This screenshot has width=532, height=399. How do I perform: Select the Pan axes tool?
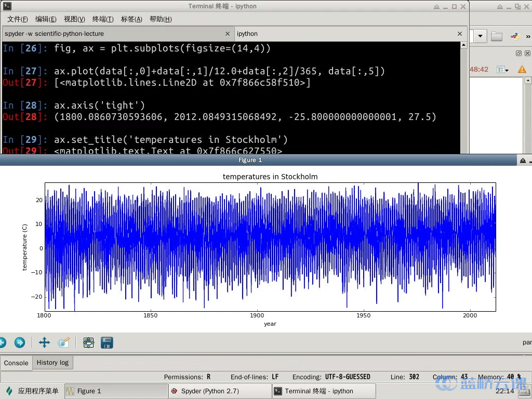tap(44, 342)
